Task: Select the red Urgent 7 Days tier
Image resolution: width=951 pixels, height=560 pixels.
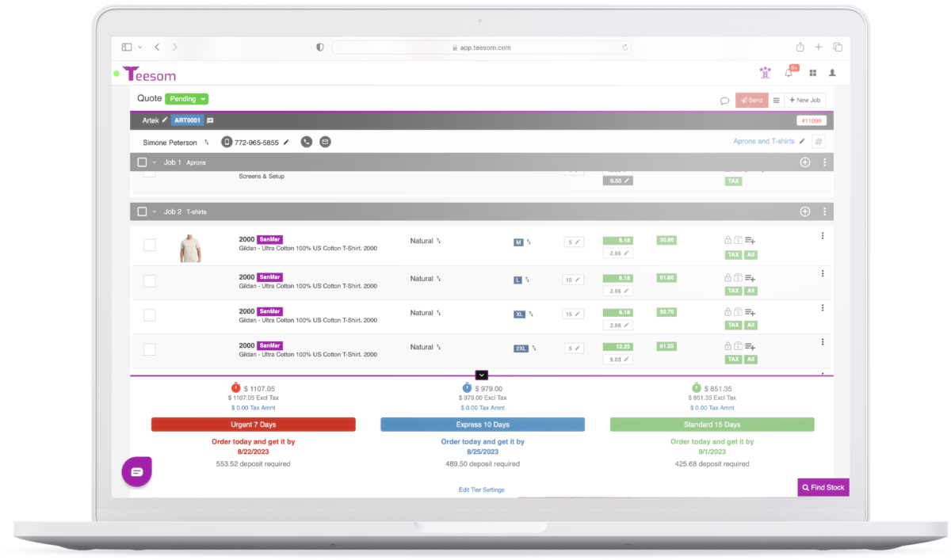Action: 253,425
